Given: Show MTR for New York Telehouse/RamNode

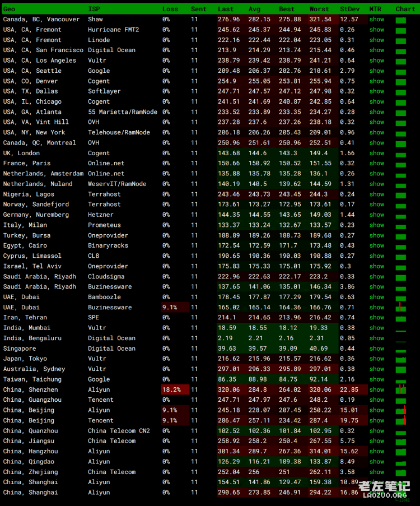Looking at the screenshot, I should click(x=377, y=132).
